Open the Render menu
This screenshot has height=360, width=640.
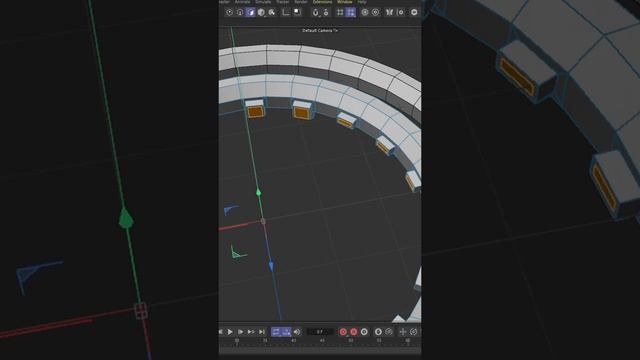click(x=301, y=2)
